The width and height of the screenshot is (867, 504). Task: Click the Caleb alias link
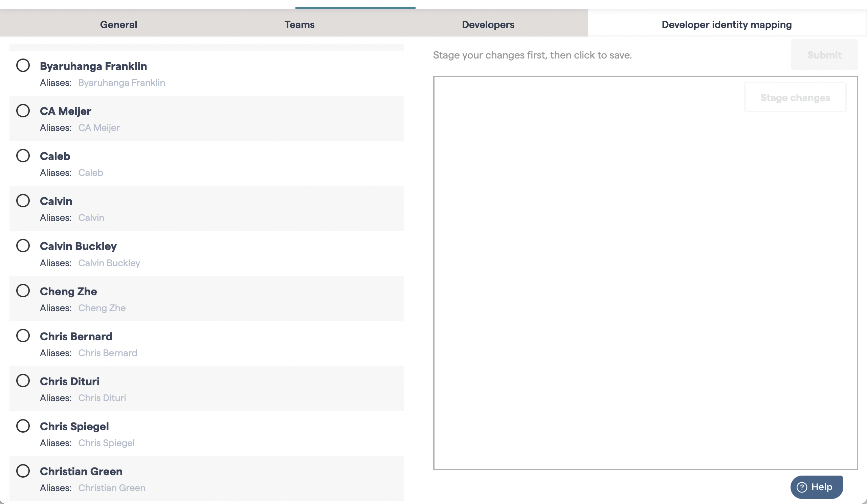[x=90, y=173]
